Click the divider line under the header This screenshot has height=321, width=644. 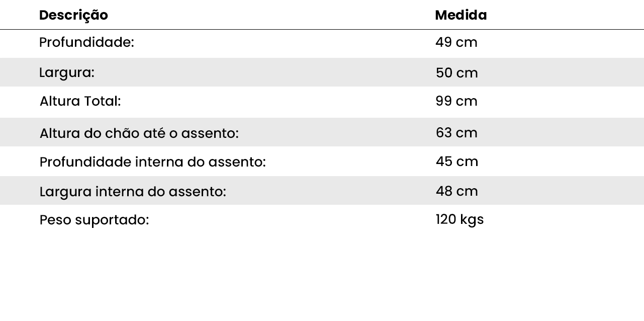coord(322,30)
